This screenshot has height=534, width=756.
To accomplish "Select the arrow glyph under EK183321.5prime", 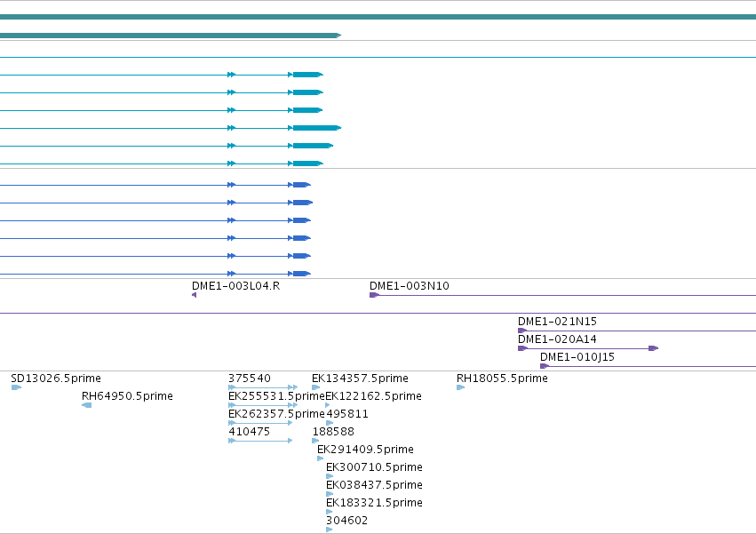I will click(330, 512).
